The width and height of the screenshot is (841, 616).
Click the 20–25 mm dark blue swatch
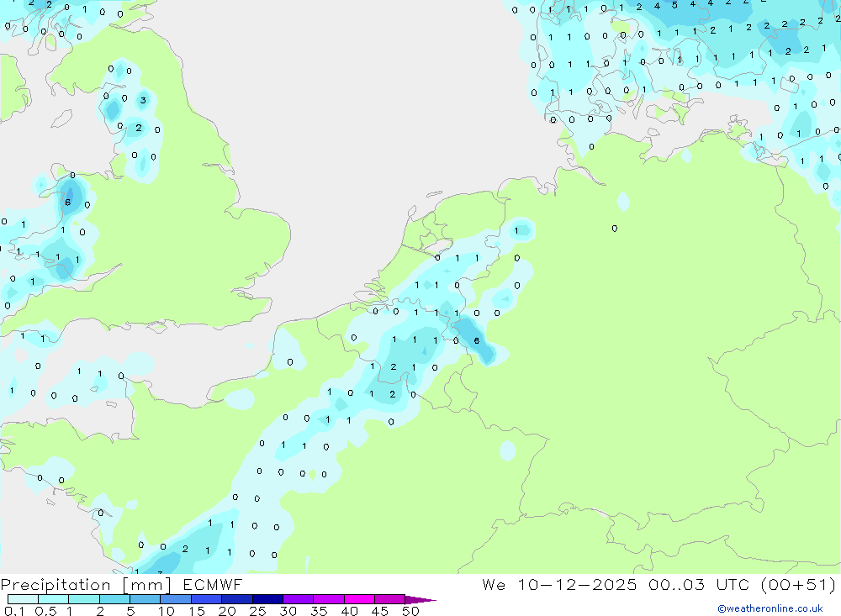click(236, 599)
